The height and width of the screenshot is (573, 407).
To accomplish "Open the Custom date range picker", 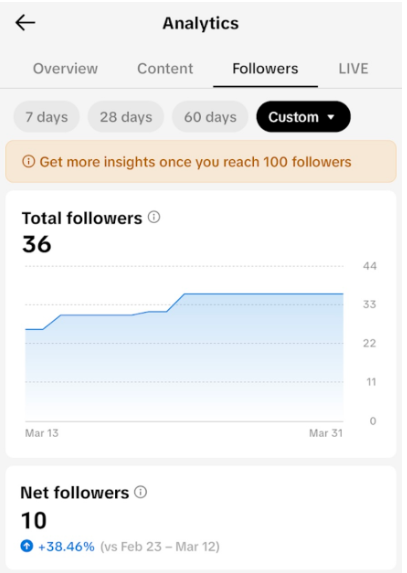I will [303, 117].
